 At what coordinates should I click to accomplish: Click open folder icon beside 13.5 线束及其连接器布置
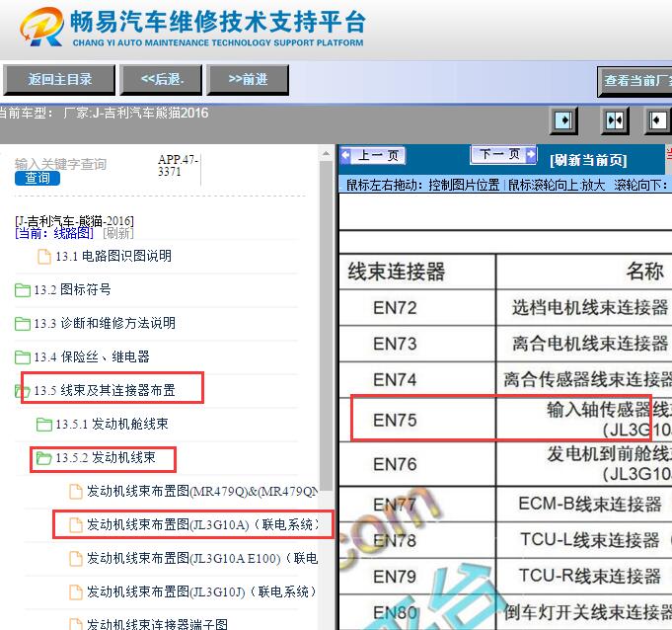point(23,391)
